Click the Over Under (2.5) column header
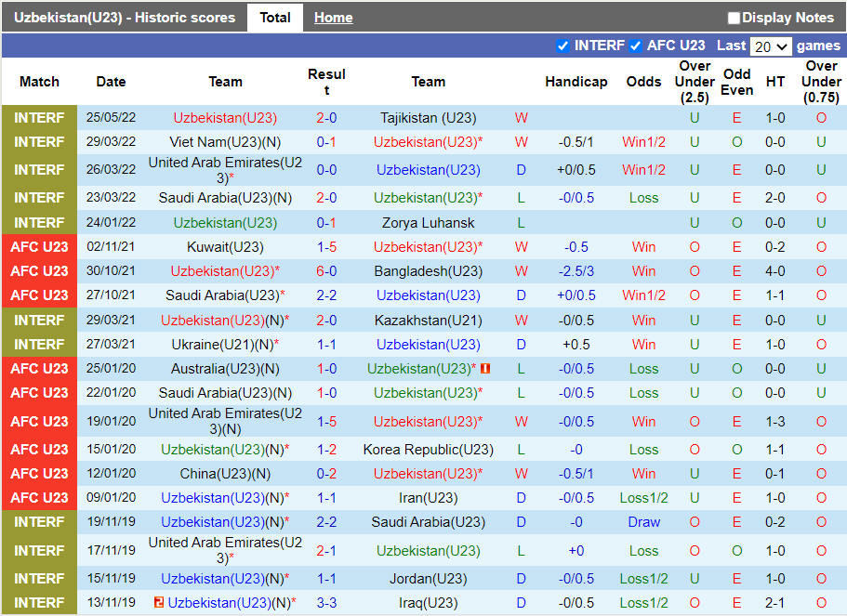The image size is (847, 616). [695, 82]
